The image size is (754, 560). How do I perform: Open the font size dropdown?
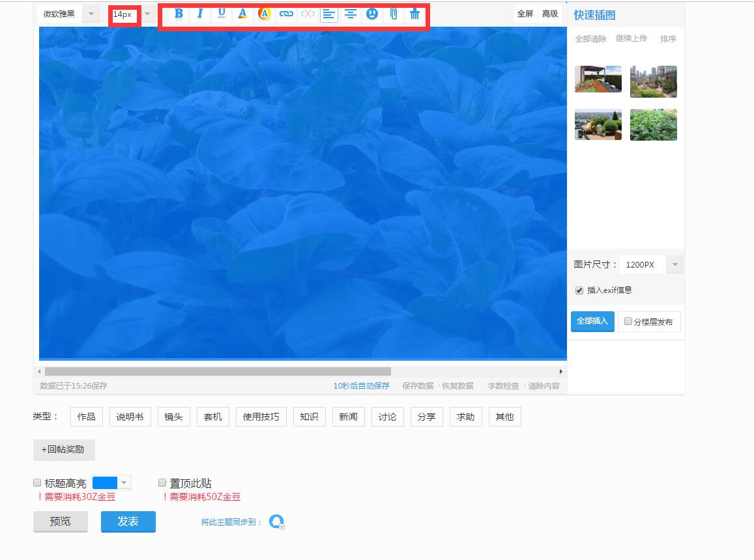point(146,14)
